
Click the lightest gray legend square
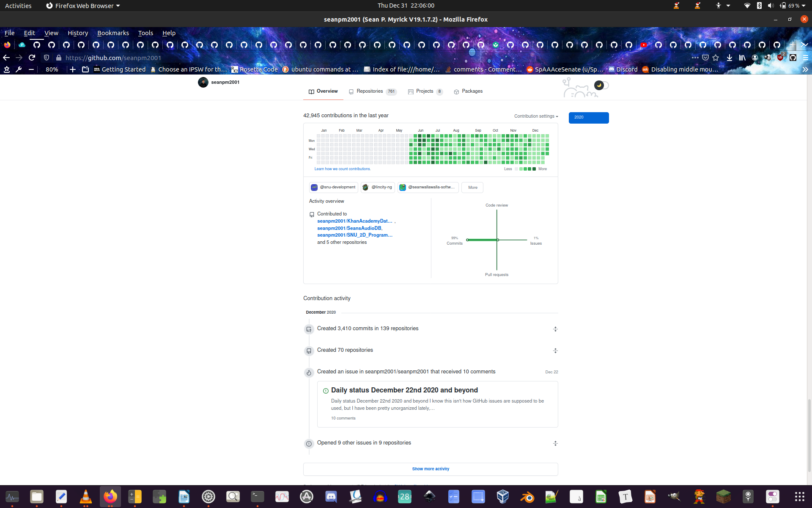click(516, 169)
